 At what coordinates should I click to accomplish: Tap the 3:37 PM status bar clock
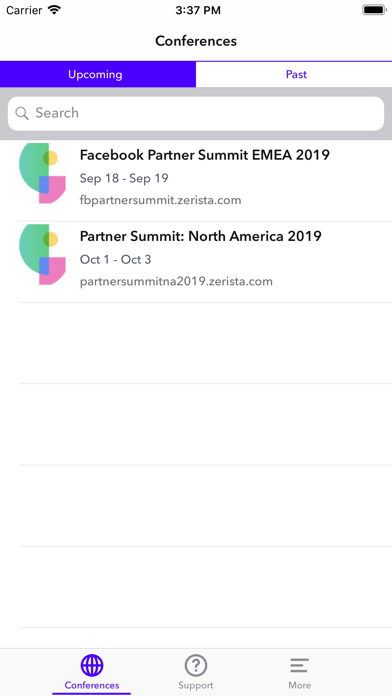[x=198, y=11]
